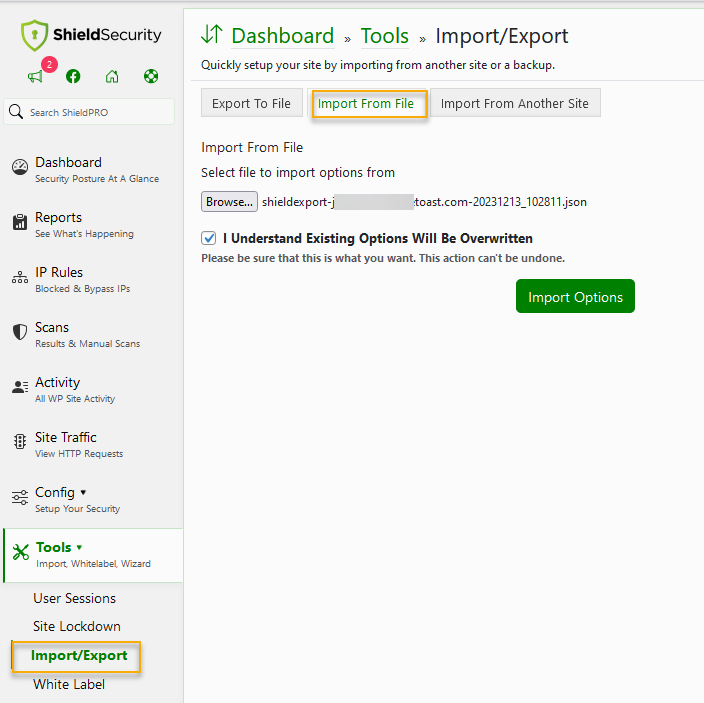Click the 'Security Posture At A Glance' subtitle
This screenshot has height=703, width=704.
click(x=97, y=179)
